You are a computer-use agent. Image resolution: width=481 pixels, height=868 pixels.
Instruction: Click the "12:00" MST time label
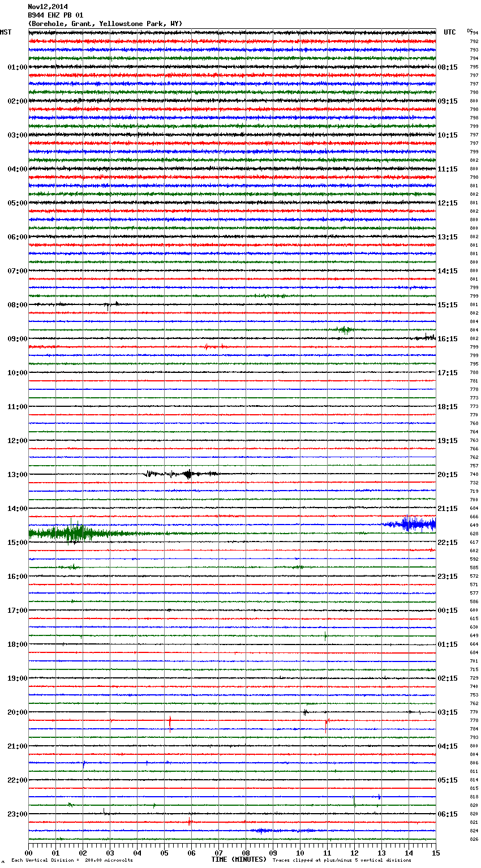[x=18, y=441]
